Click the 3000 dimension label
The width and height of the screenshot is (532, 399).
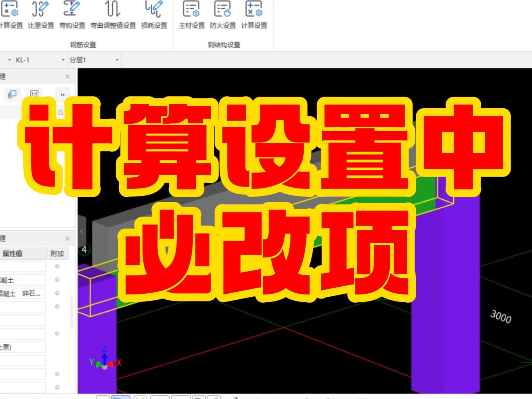501,317
